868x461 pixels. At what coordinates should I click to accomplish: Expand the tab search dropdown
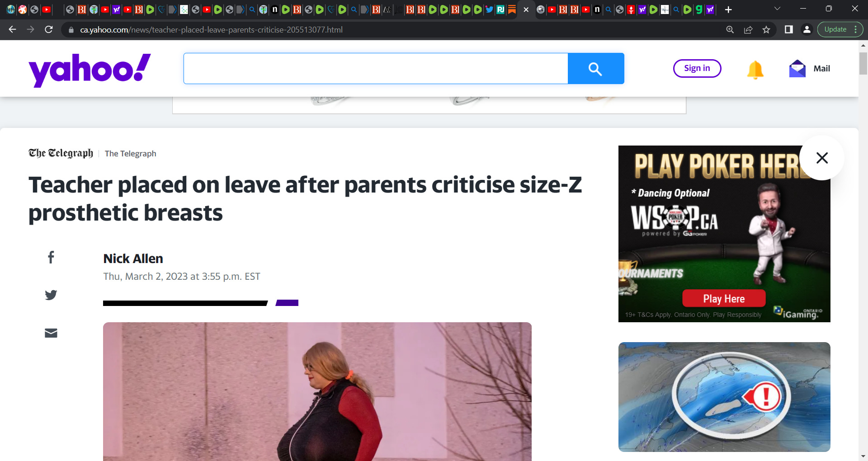(x=778, y=9)
